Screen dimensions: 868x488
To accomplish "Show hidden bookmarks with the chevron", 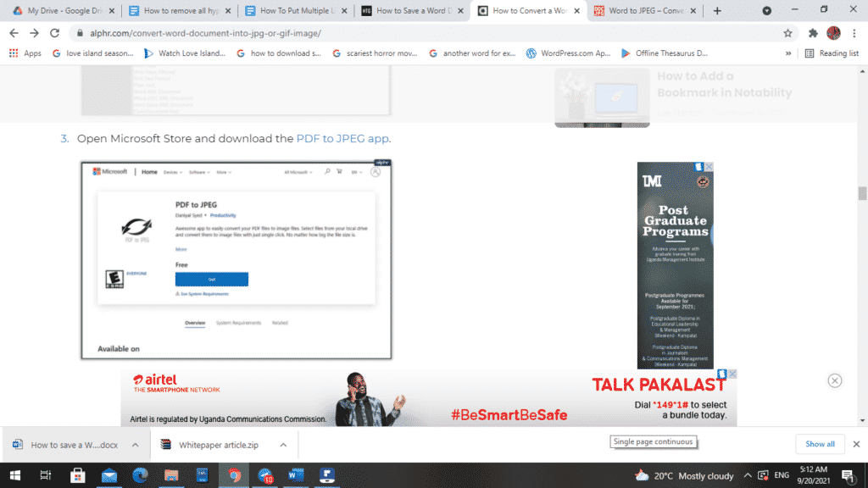I will (788, 53).
